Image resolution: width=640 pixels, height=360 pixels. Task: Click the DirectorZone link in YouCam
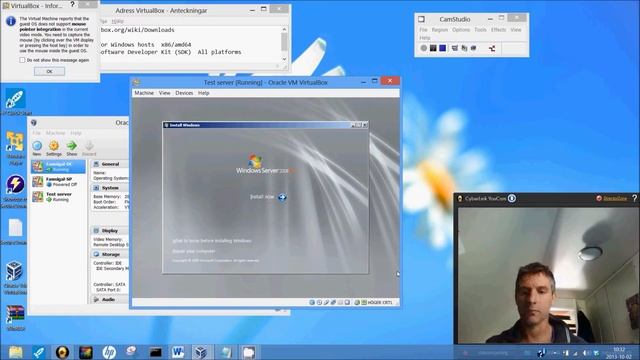pyautogui.click(x=615, y=198)
